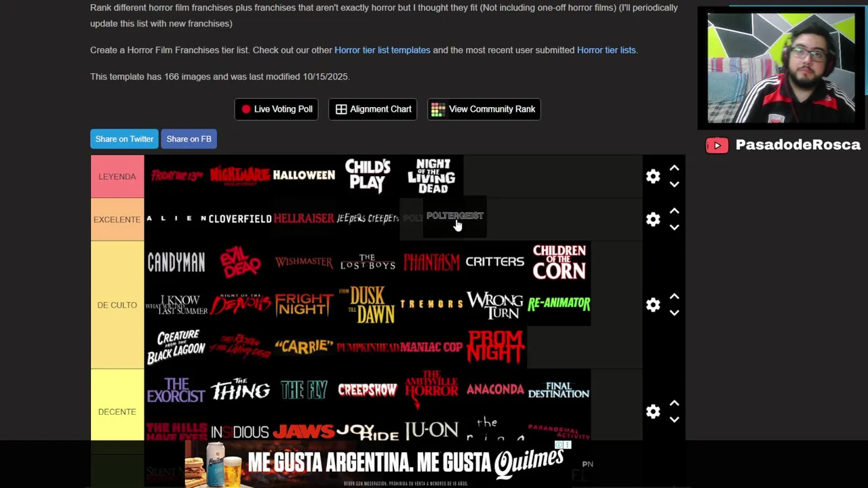868x488 pixels.
Task: Move LEYENDA tier up with arrow
Action: 674,168
